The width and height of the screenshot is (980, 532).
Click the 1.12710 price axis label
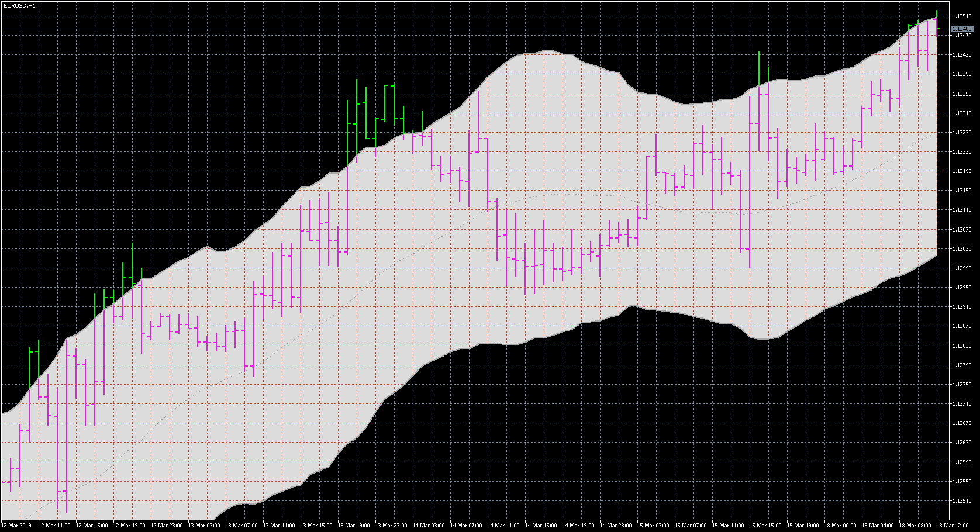pyautogui.click(x=962, y=404)
